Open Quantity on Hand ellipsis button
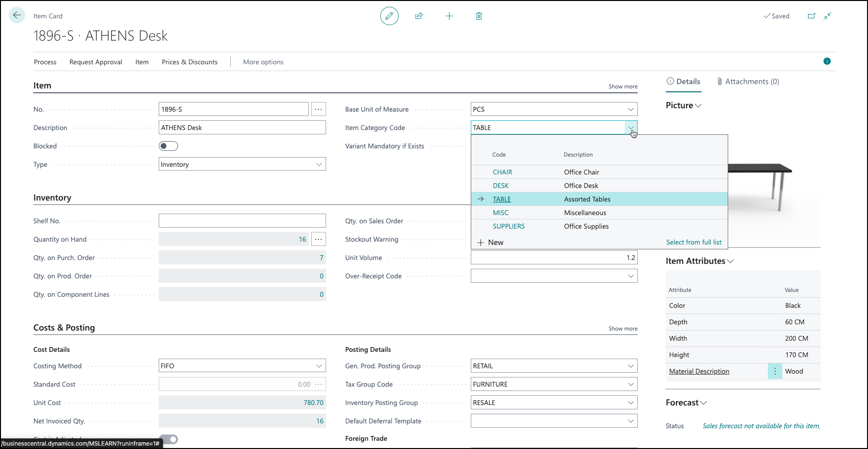Viewport: 868px width, 449px height. (318, 239)
